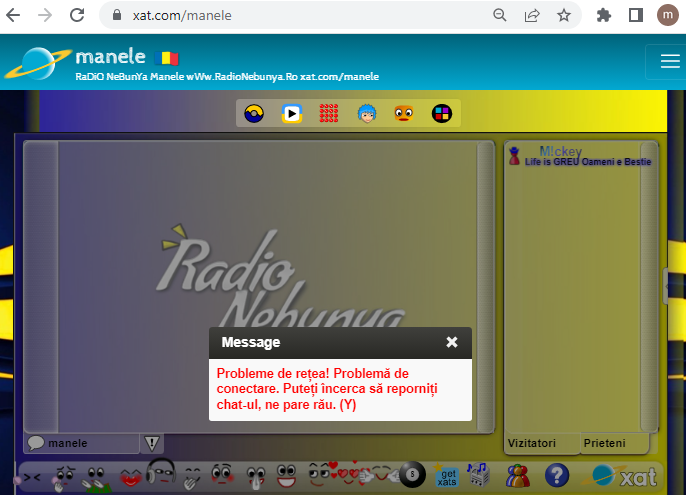Open the group users icon
The image size is (686, 495).
point(518,476)
